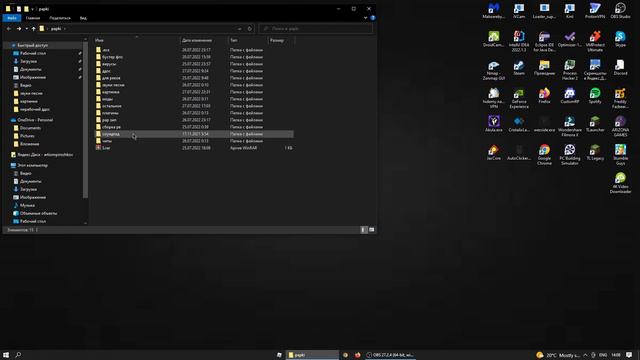Image resolution: width=640 pixels, height=360 pixels.
Task: Open Nmap Zenmap GUI desktop shortcut
Action: pyautogui.click(x=493, y=70)
